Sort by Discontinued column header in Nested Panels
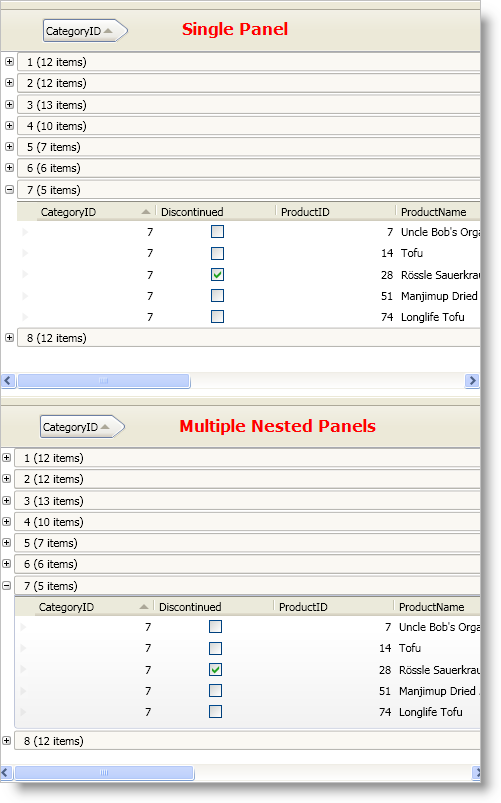This screenshot has width=501, height=803. [214, 607]
